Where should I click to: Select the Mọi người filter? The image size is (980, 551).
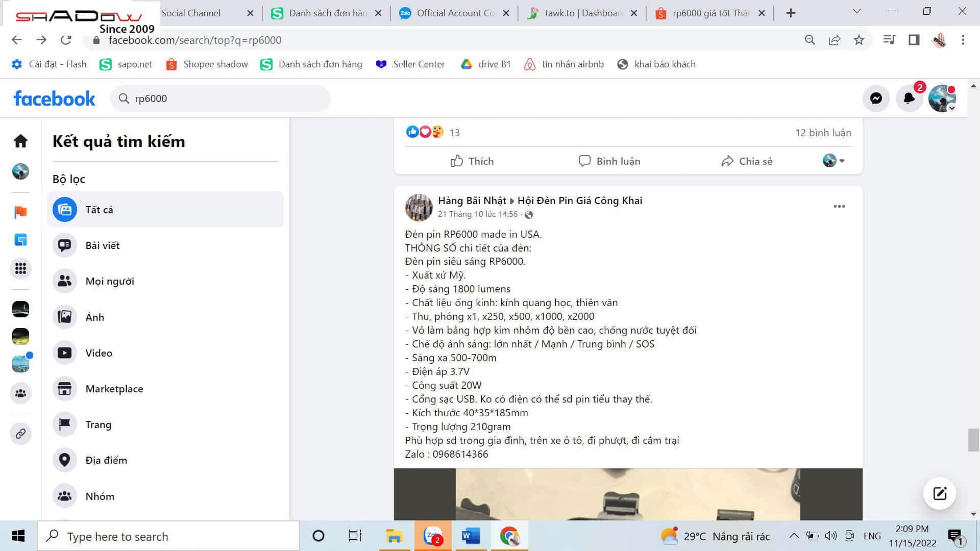(x=110, y=281)
